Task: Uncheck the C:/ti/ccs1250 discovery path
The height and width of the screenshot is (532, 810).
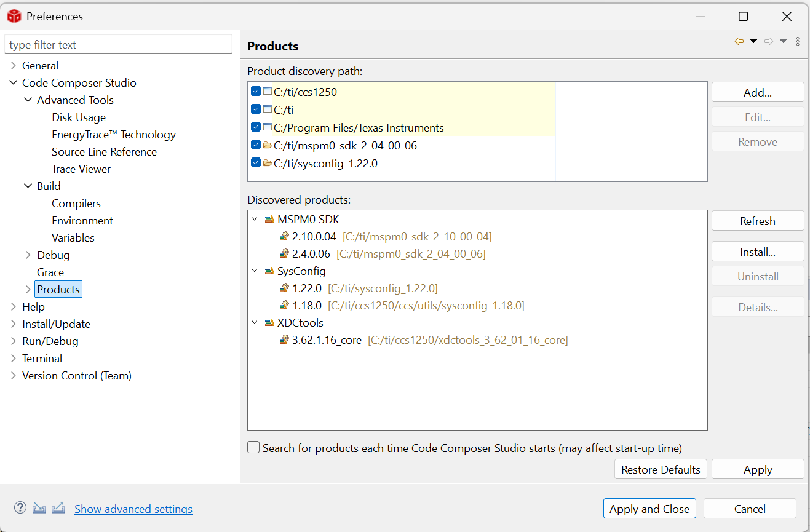Action: pos(256,92)
